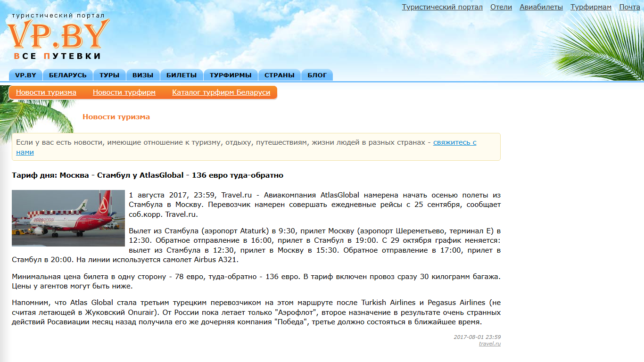Select the ВИЗЫ navigation tab
This screenshot has height=362, width=644.
[143, 75]
